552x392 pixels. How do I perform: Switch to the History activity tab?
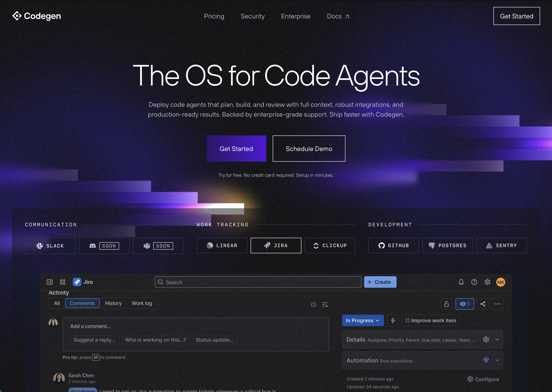pos(113,303)
